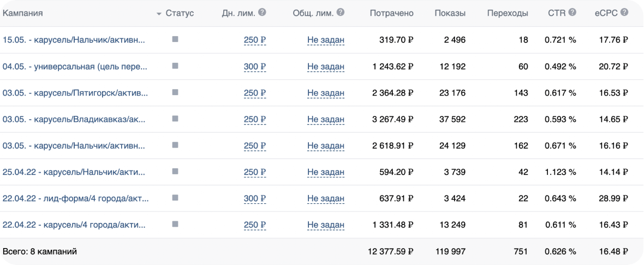
Task: Toggle status square for 25.04.22 Нальчик campaign
Action: [175, 172]
